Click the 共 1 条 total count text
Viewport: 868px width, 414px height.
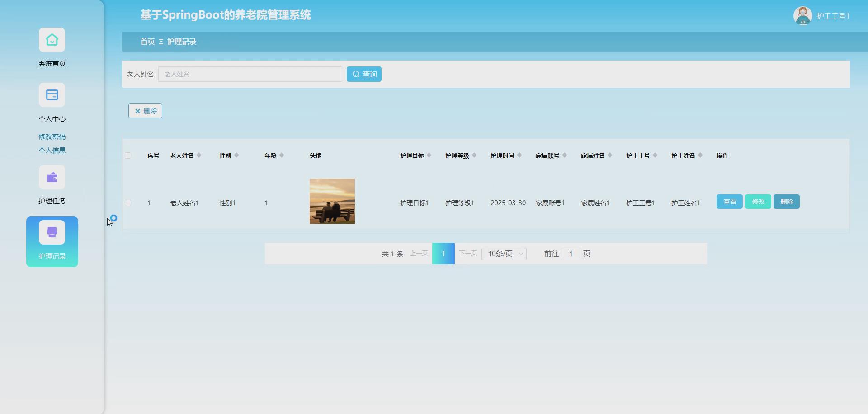pyautogui.click(x=392, y=254)
